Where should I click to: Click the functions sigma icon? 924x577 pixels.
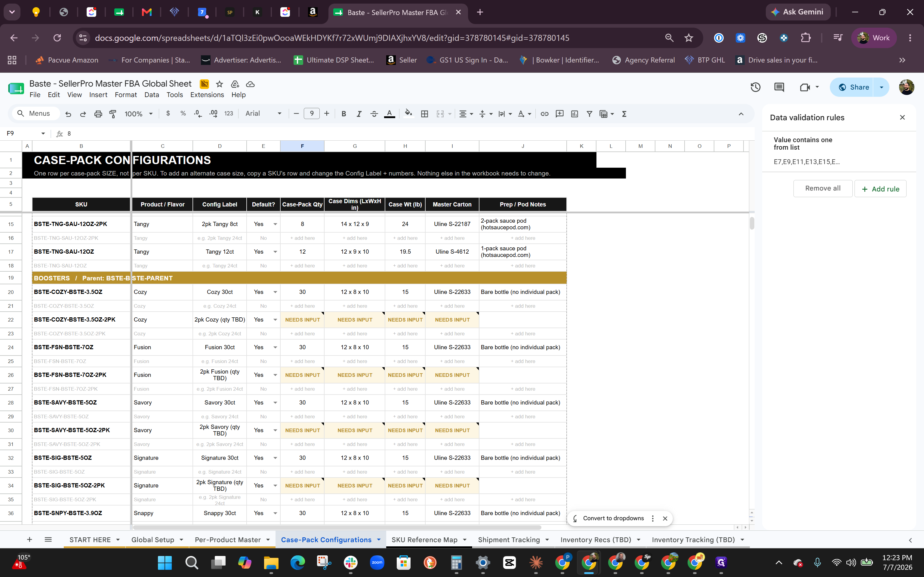point(624,114)
